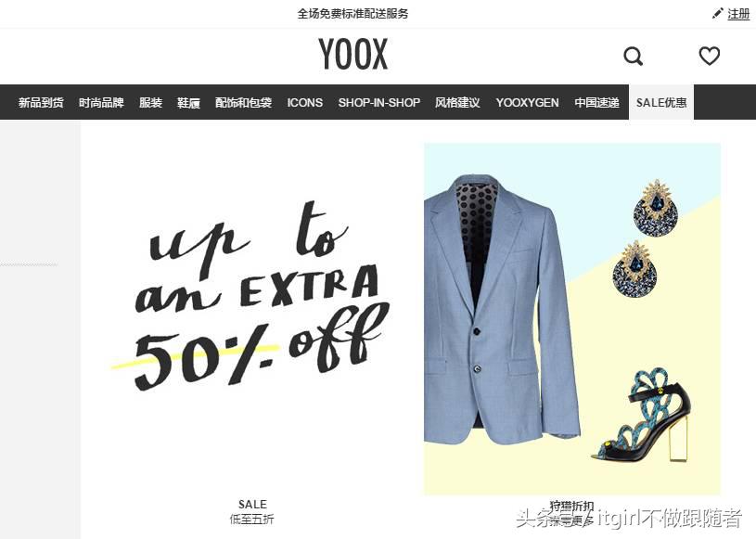Click the 全场免费标准配送服务 notice
This screenshot has width=756, height=539.
352,14
